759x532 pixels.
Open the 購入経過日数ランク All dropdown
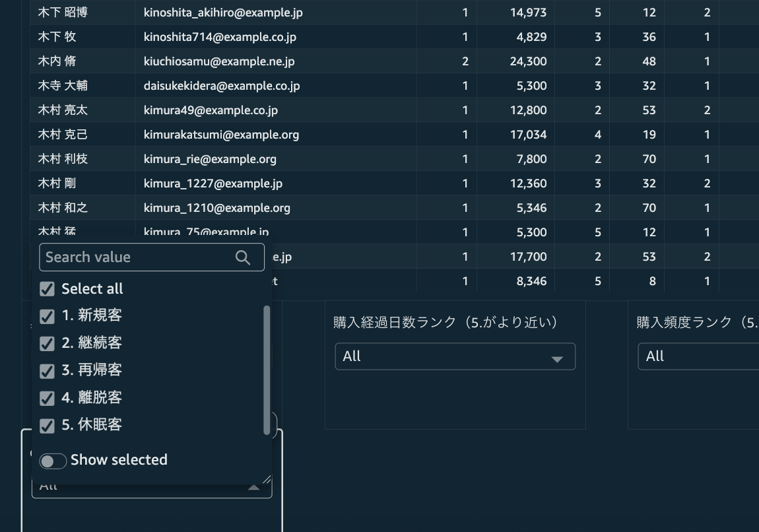(454, 356)
